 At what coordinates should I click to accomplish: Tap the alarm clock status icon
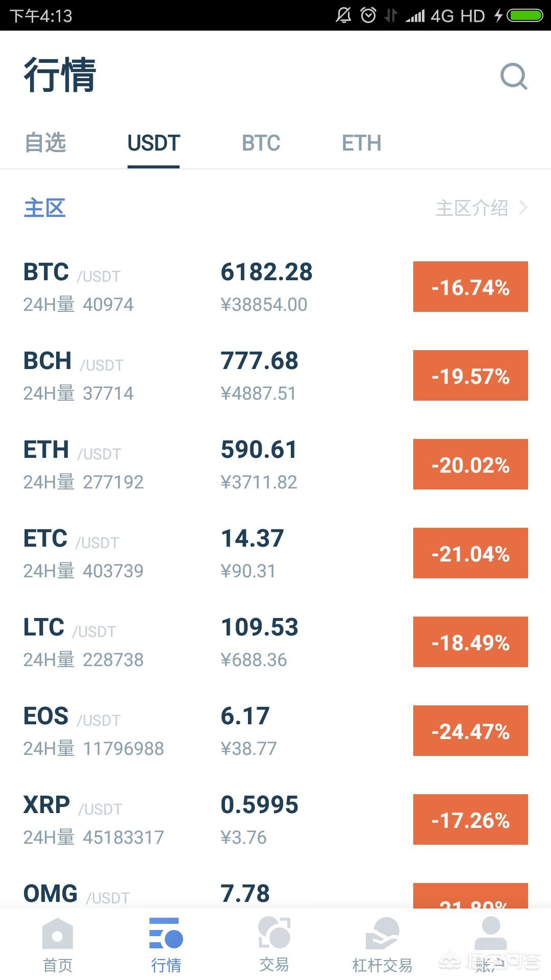(368, 16)
